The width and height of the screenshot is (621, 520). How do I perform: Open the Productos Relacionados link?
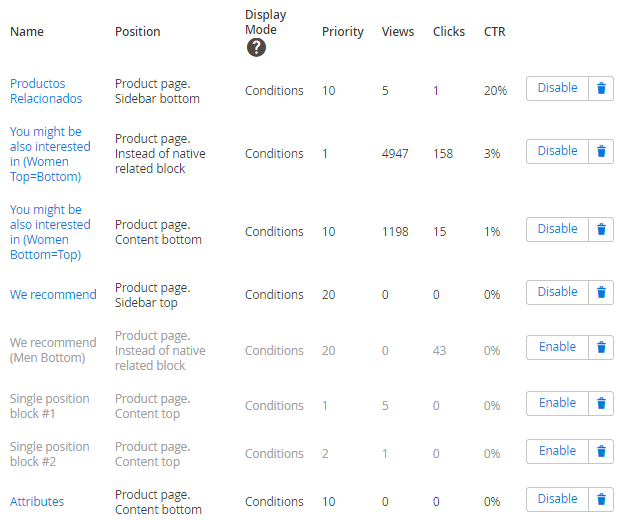coord(46,91)
